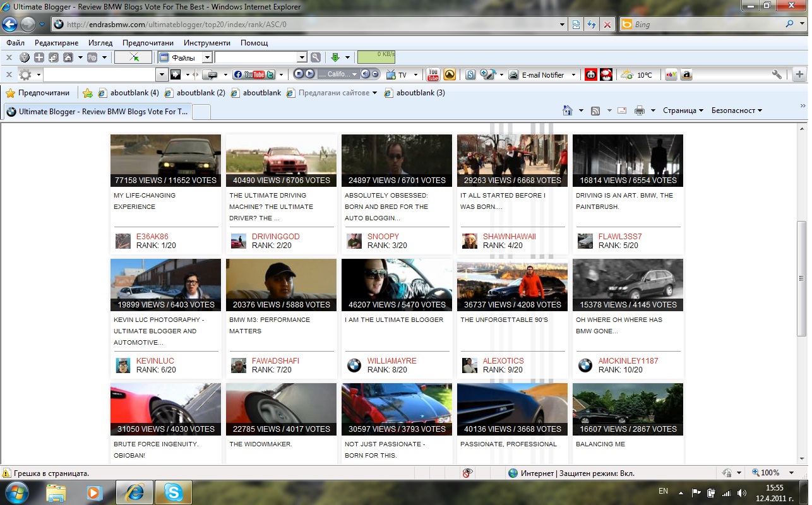812x505 pixels.
Task: Play the toolbar radio player
Action: click(x=309, y=74)
